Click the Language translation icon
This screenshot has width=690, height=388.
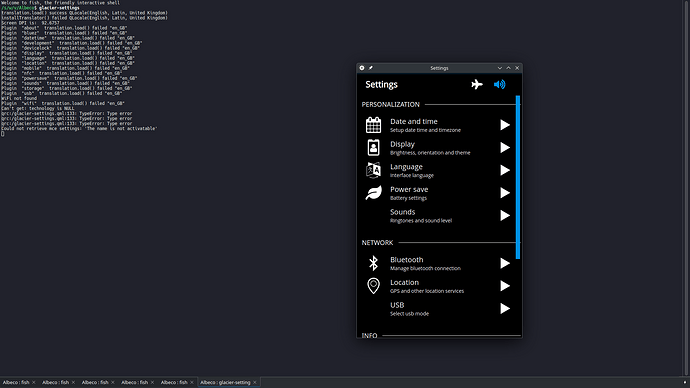click(373, 170)
